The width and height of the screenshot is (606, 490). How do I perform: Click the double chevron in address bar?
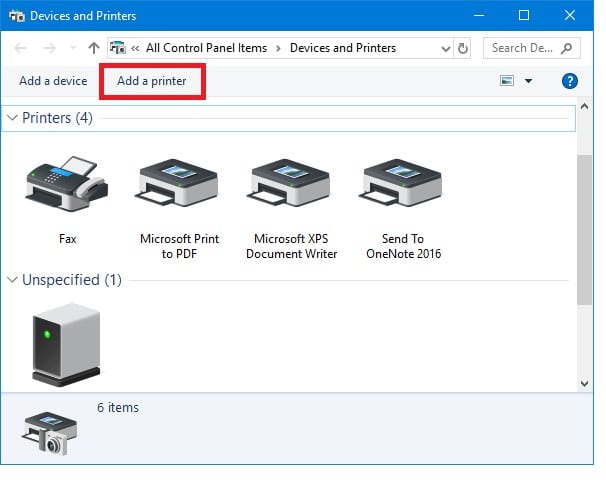click(x=135, y=48)
